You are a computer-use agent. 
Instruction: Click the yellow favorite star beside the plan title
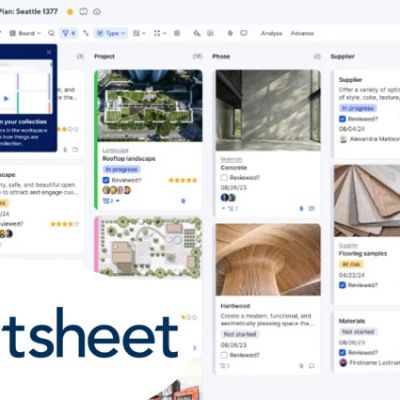click(70, 12)
